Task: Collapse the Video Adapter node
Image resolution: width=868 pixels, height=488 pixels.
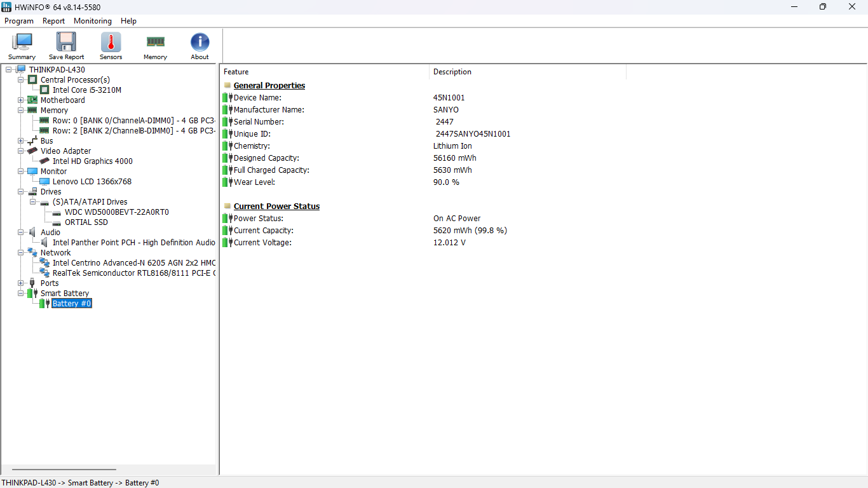Action: (21, 151)
